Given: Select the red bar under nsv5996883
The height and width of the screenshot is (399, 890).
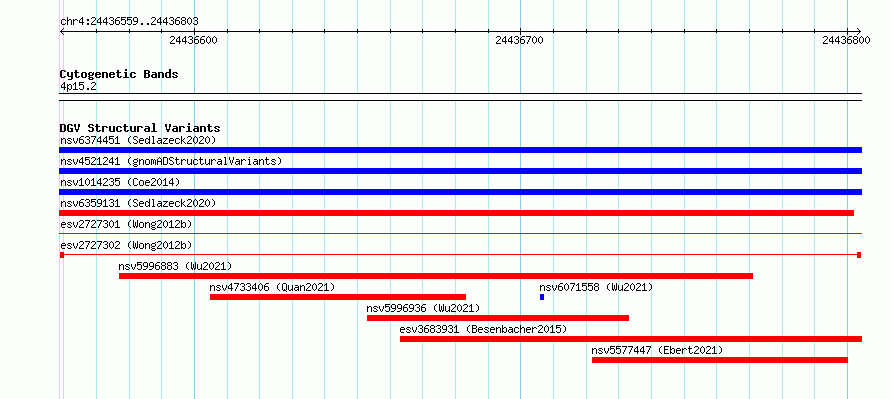Looking at the screenshot, I should click(x=436, y=276).
